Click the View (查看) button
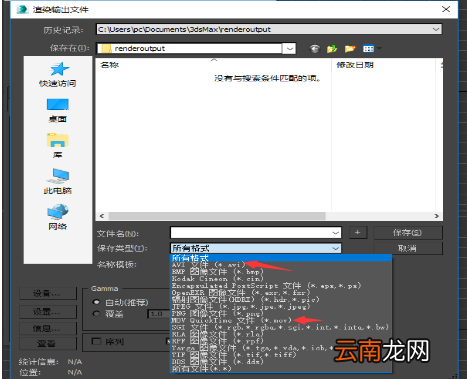 pos(48,344)
